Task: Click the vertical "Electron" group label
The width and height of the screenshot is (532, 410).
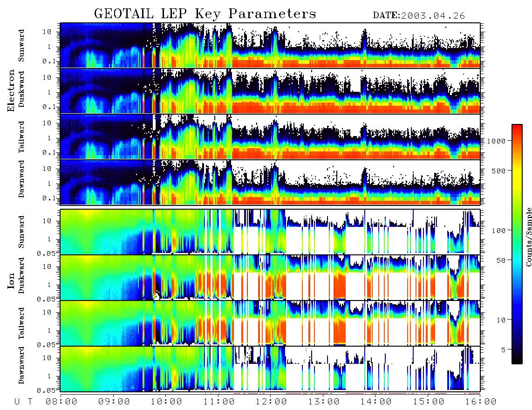Action: [11, 90]
